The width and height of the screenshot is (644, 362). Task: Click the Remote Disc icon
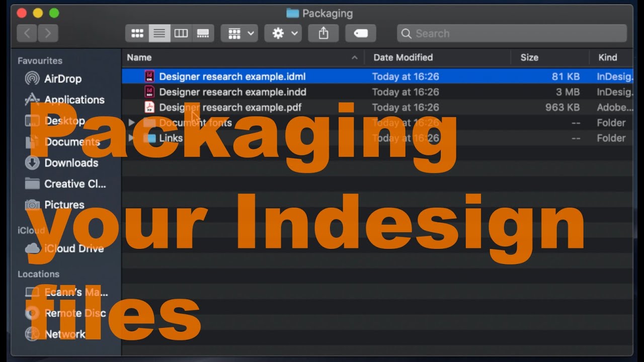[x=32, y=313]
